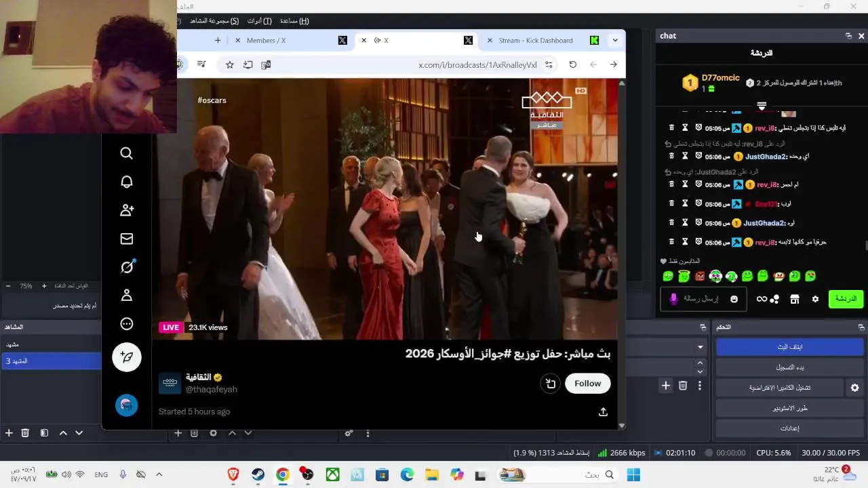Open the transitions three-dot menu
Screen dimensions: 868x488
click(x=700, y=386)
